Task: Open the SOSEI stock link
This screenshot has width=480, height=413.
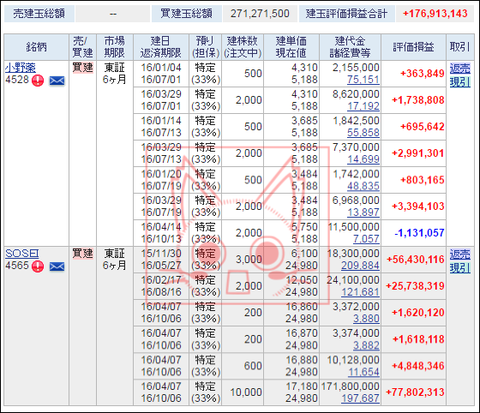Action: click(22, 253)
